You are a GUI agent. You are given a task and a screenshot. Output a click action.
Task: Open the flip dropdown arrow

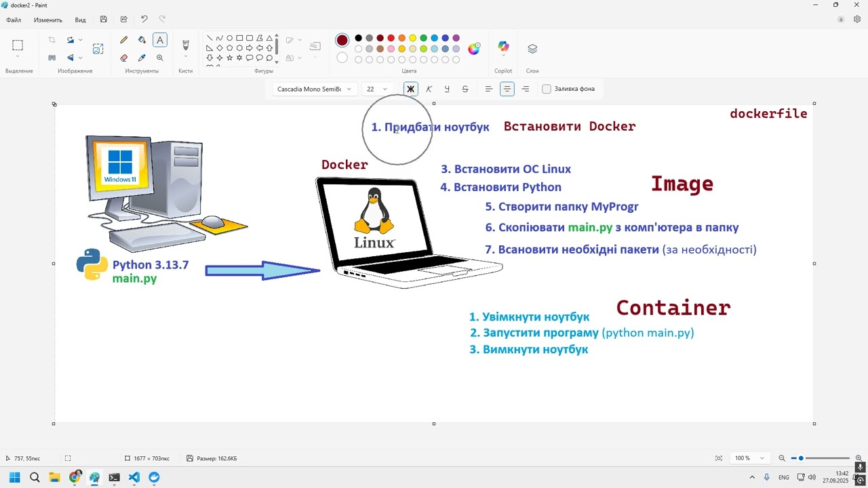[81, 58]
